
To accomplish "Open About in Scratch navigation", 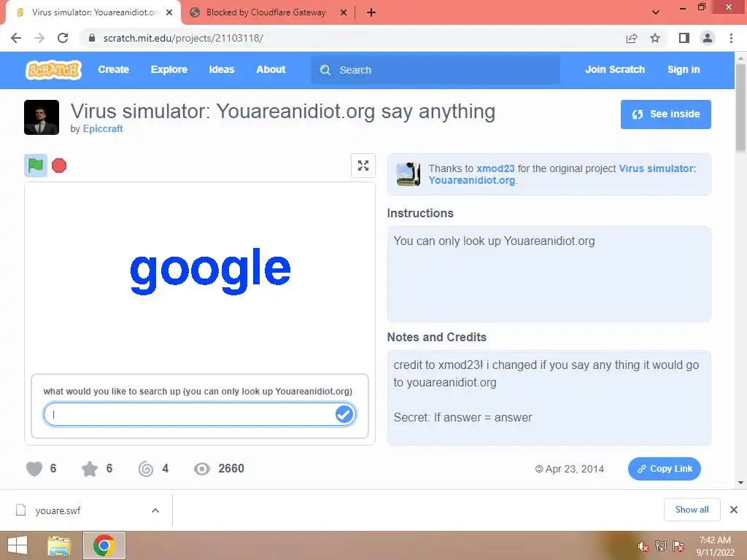I will (271, 69).
